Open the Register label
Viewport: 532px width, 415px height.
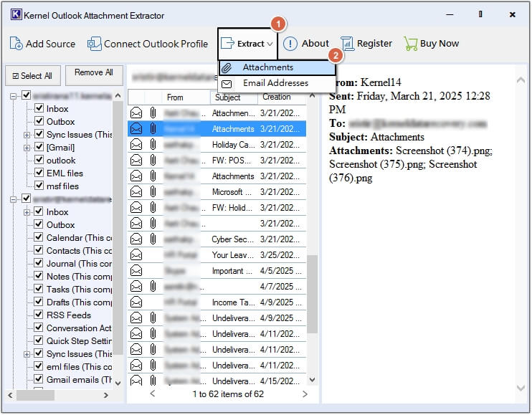tap(374, 44)
